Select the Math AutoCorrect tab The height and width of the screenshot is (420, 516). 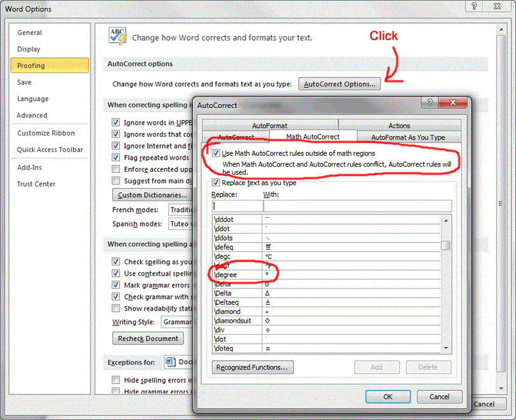point(313,136)
